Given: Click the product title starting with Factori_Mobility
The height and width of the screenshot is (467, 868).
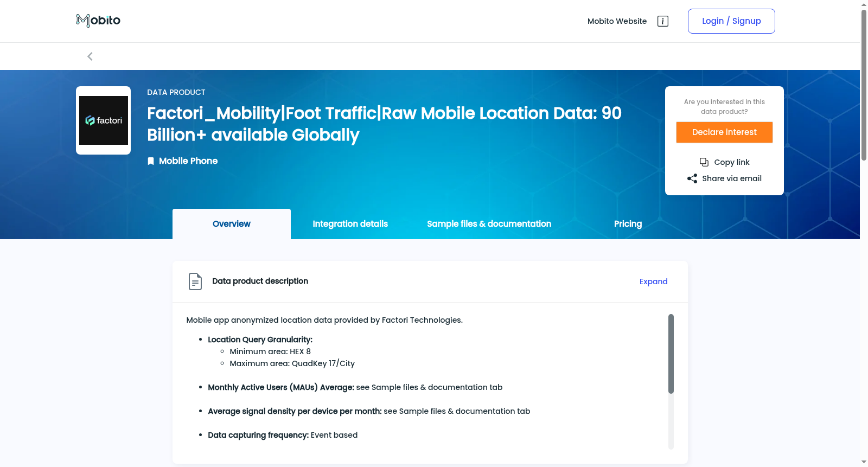Looking at the screenshot, I should click(x=384, y=124).
